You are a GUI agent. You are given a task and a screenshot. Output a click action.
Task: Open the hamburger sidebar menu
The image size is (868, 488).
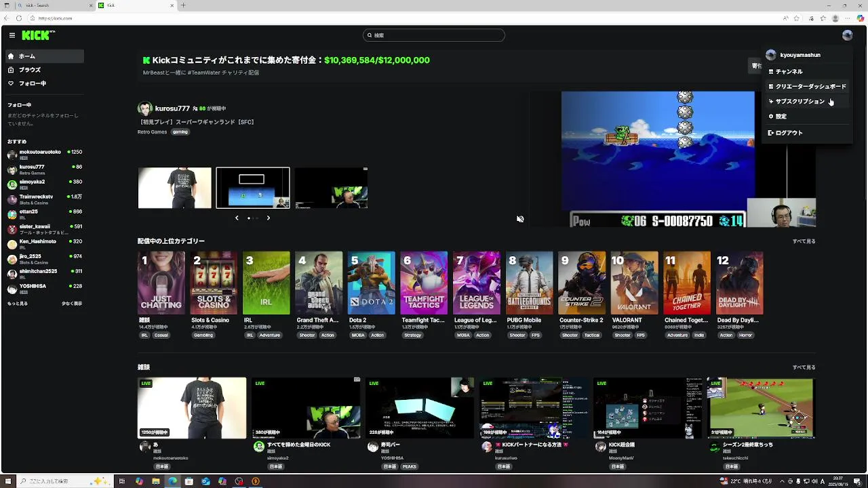(x=12, y=35)
